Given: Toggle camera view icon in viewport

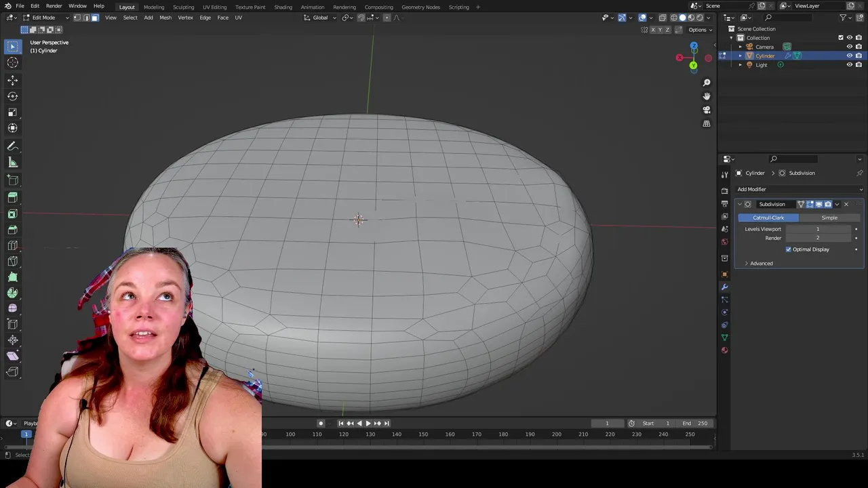Looking at the screenshot, I should (x=707, y=110).
